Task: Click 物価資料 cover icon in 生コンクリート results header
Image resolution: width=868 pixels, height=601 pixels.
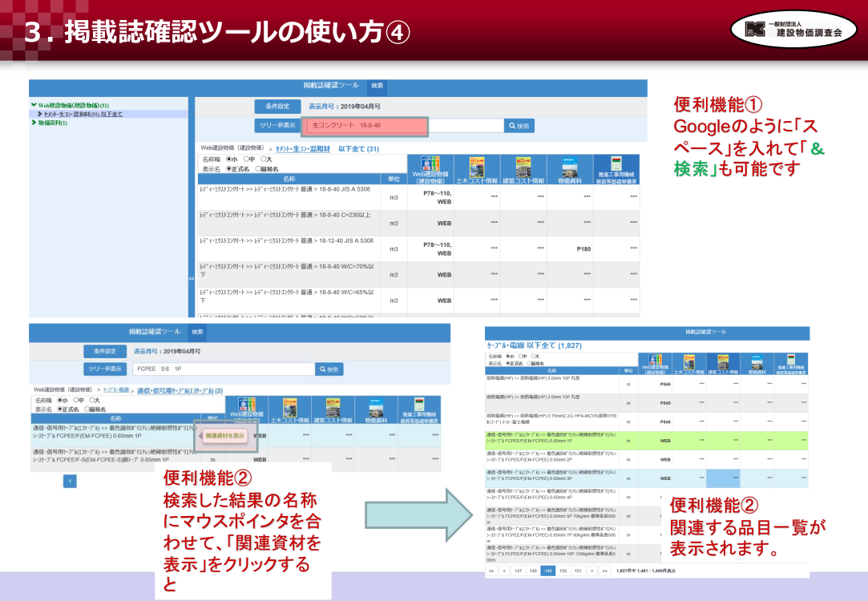Action: pyautogui.click(x=570, y=167)
